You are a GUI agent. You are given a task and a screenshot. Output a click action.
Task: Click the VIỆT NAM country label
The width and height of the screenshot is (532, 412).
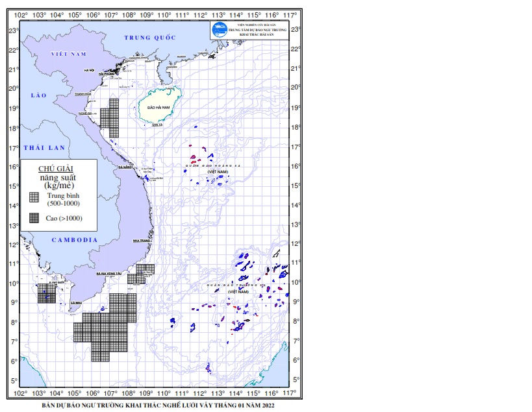click(x=69, y=54)
